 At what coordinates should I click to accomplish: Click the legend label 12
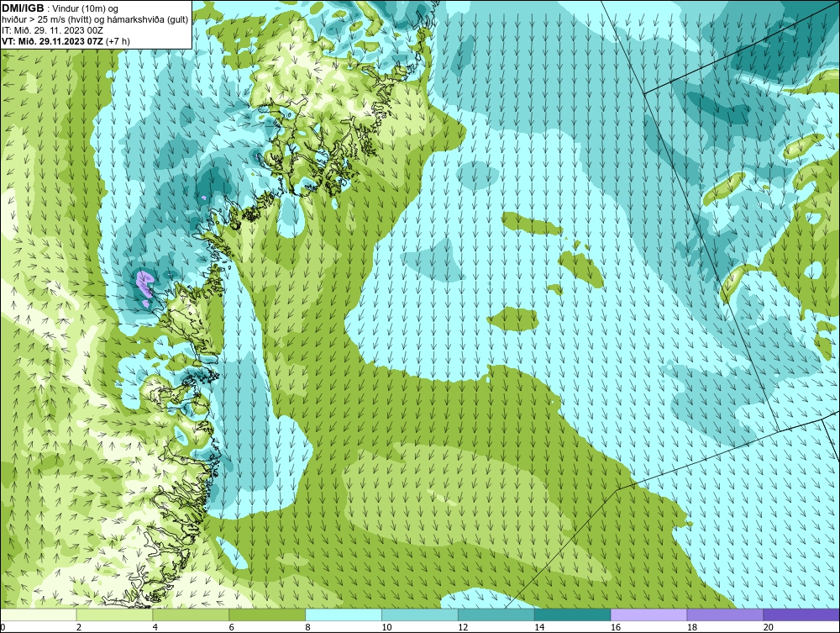[463, 627]
